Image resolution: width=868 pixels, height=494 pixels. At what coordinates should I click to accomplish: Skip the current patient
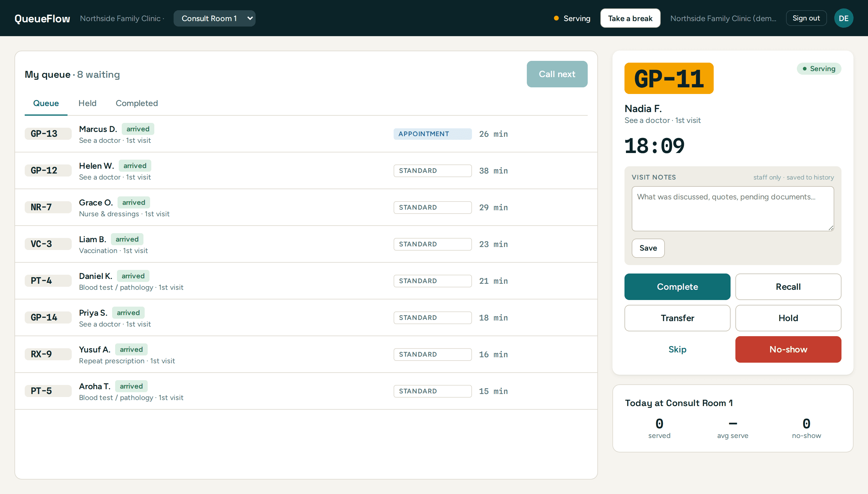[677, 349]
